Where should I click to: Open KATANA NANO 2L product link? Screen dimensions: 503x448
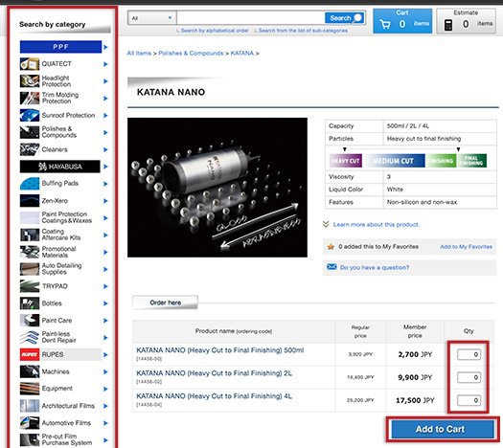pos(214,373)
